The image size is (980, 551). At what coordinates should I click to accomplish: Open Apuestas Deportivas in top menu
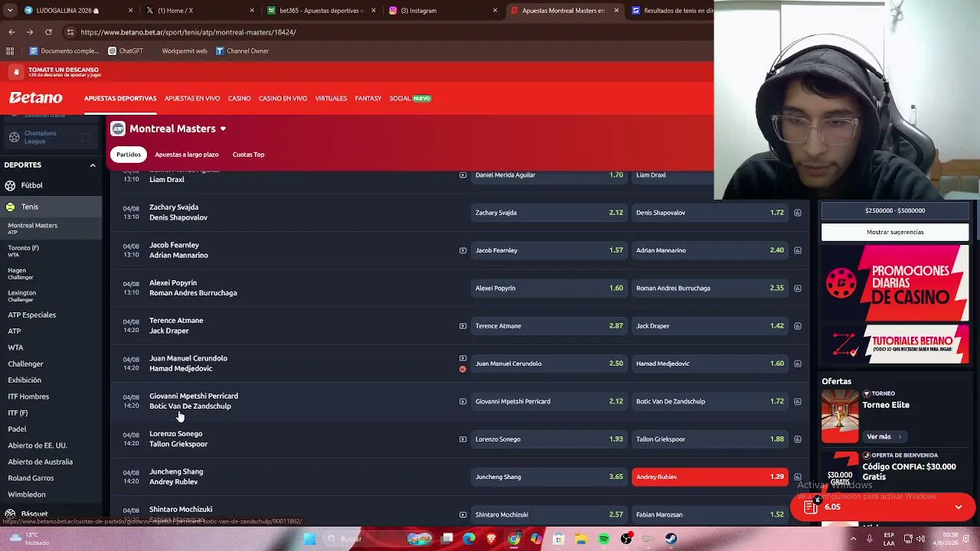coord(120,99)
